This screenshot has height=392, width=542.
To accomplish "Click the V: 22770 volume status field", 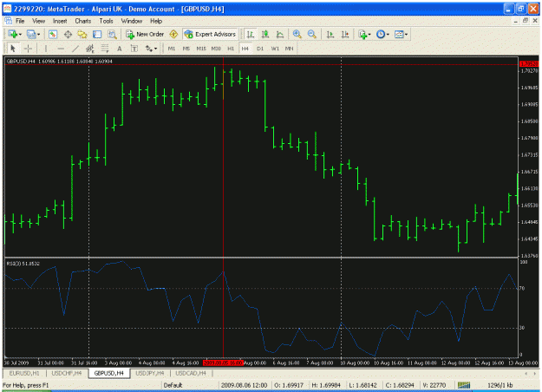I will click(x=434, y=385).
